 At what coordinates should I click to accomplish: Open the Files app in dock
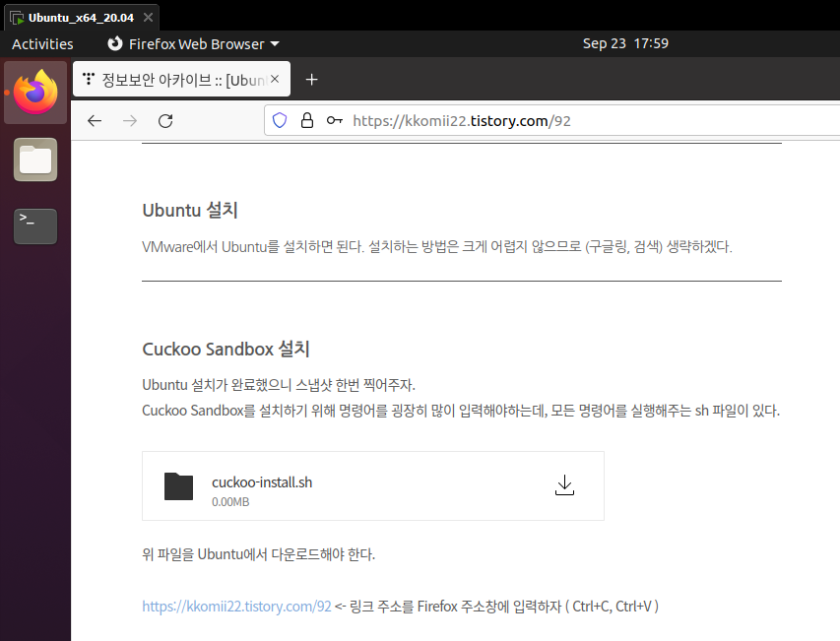pyautogui.click(x=35, y=160)
